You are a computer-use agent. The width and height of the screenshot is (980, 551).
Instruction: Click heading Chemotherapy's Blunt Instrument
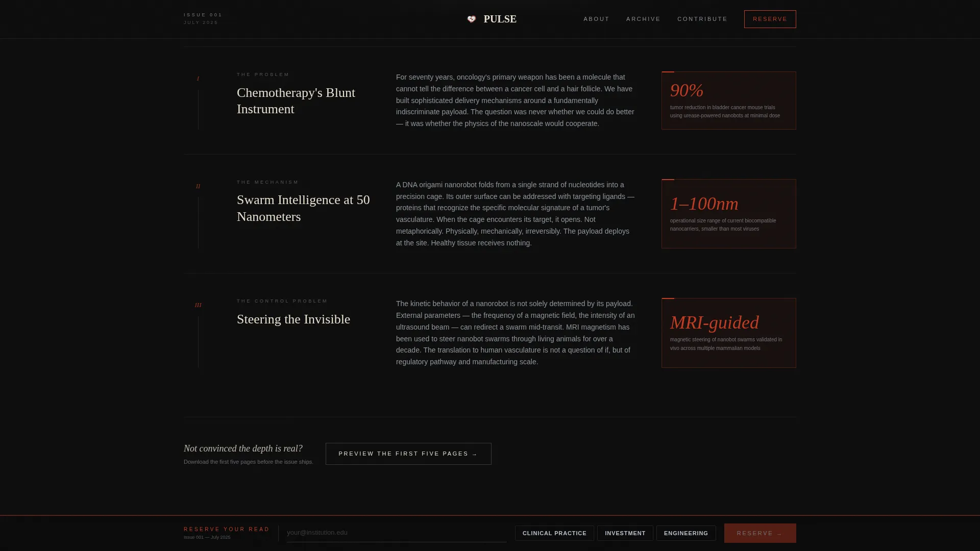pyautogui.click(x=296, y=101)
